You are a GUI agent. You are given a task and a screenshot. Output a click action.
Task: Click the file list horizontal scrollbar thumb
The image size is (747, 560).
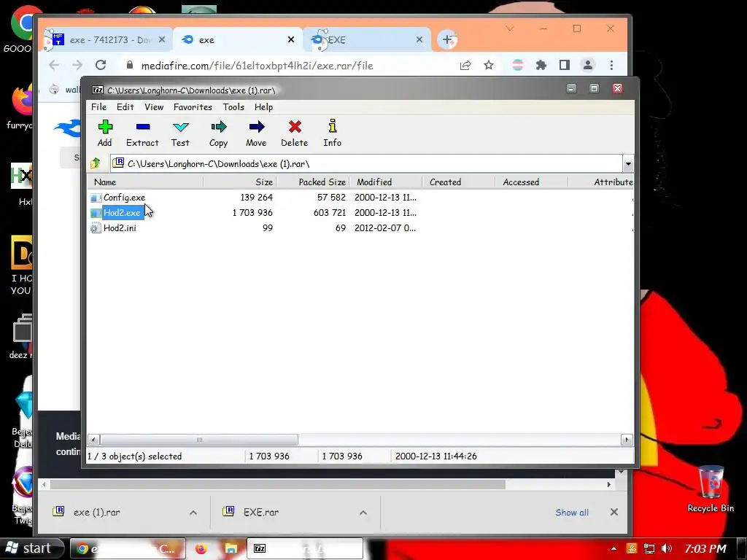pyautogui.click(x=199, y=440)
